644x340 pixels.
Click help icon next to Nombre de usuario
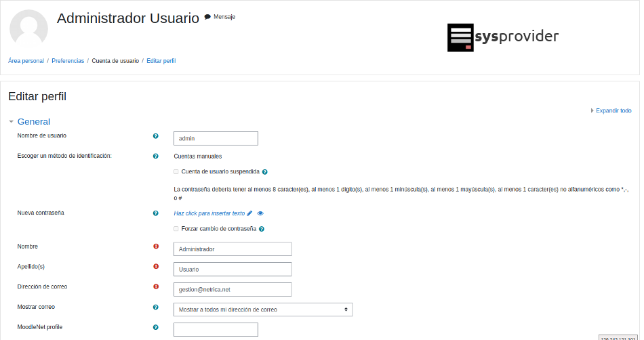pyautogui.click(x=155, y=136)
